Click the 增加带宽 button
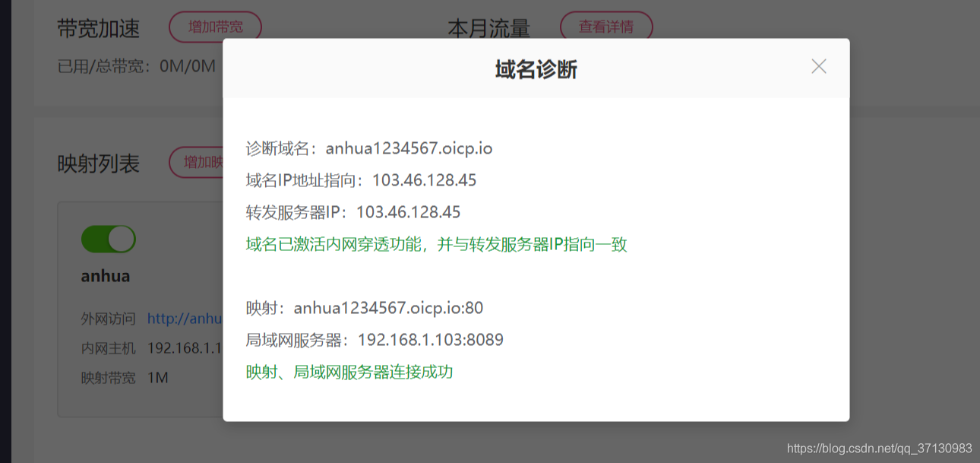Image resolution: width=980 pixels, height=463 pixels. (x=215, y=27)
